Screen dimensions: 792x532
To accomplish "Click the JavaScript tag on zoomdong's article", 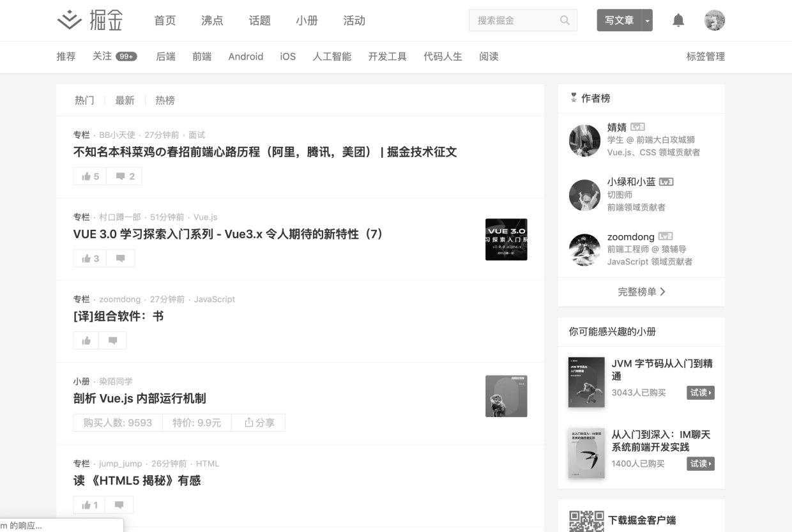I will point(215,299).
